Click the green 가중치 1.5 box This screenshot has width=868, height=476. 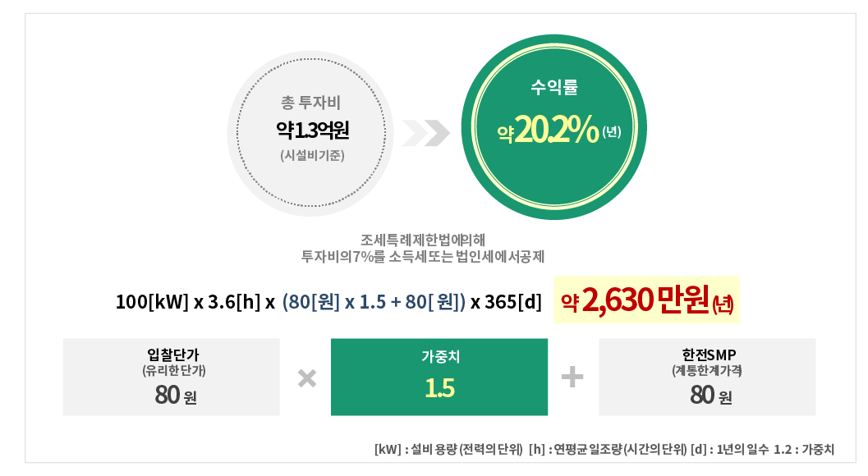tap(439, 377)
